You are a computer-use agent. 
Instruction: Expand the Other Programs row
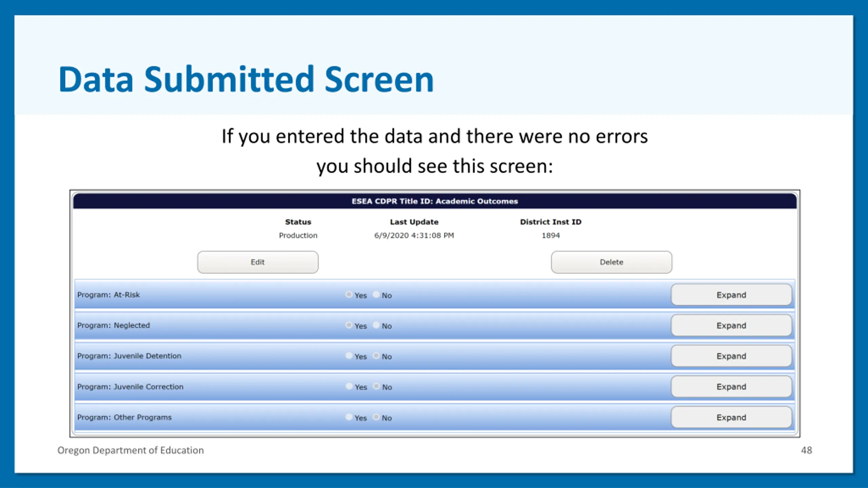(731, 417)
